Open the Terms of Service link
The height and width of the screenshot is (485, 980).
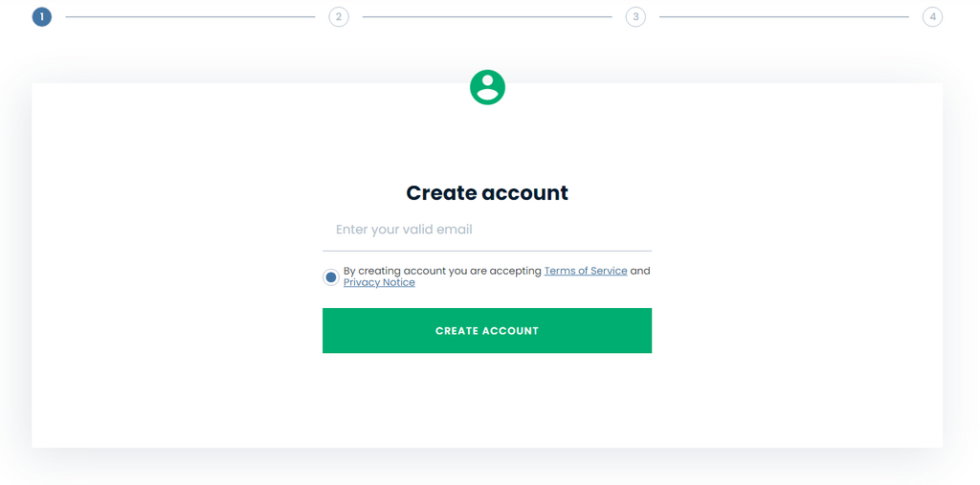tap(586, 272)
